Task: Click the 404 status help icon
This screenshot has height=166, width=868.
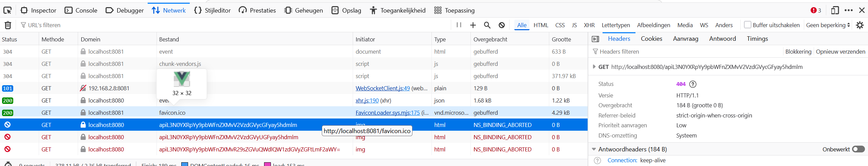Action: point(693,84)
